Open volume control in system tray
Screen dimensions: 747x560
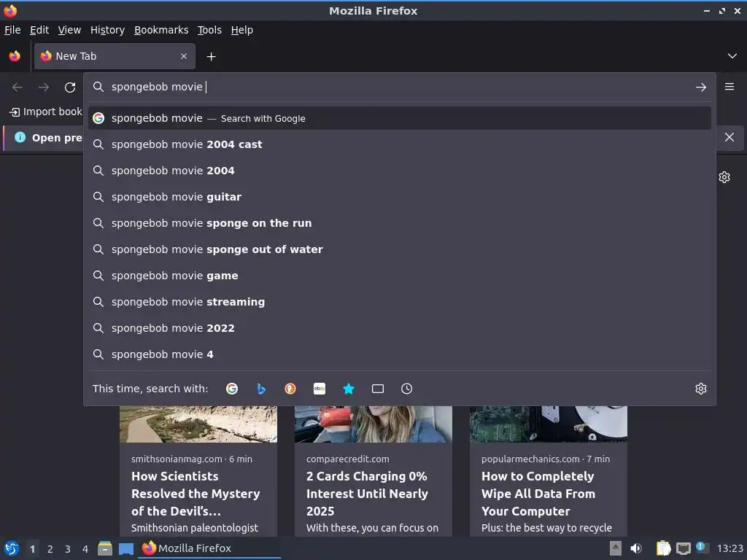click(636, 548)
